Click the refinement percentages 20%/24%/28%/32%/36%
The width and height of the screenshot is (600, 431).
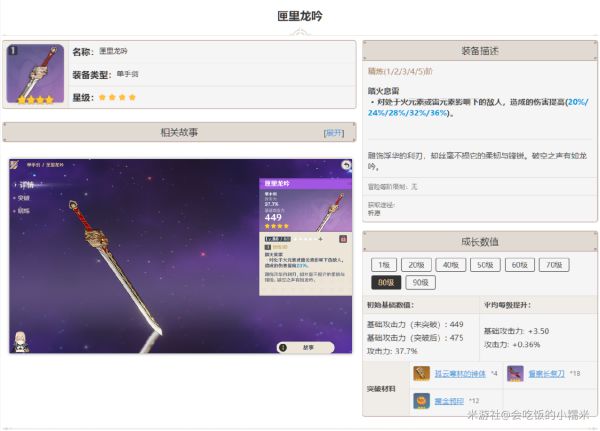(478, 108)
